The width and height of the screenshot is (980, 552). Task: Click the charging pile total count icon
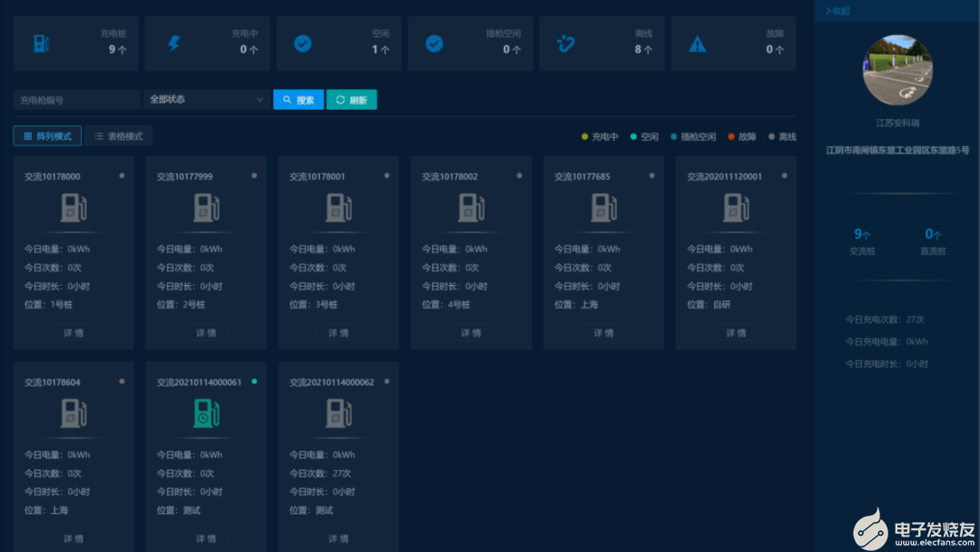pyautogui.click(x=41, y=43)
